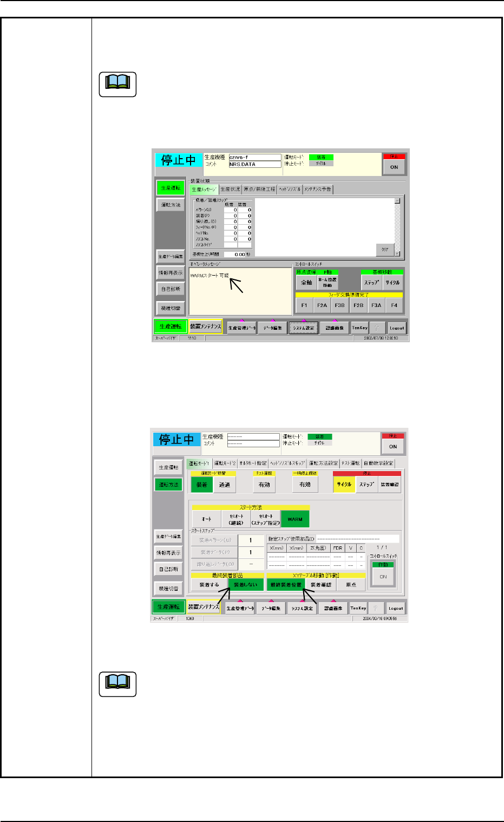Select 装着 under 運転モード切替

click(202, 485)
